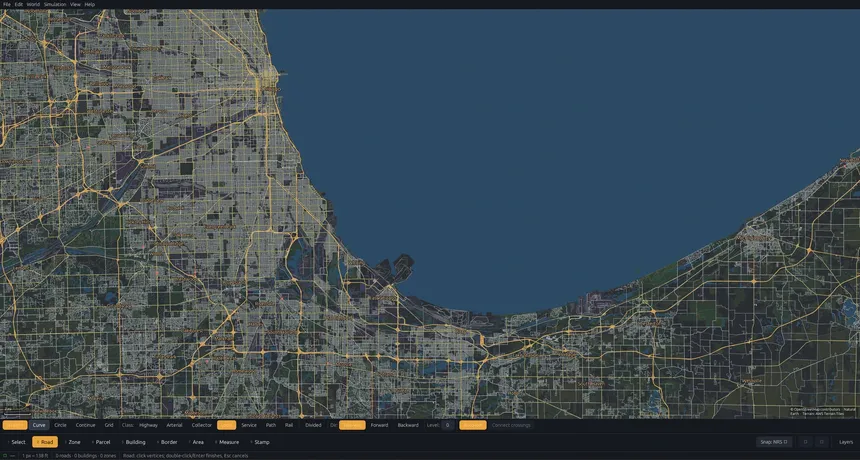Image resolution: width=860 pixels, height=460 pixels.
Task: Open the Snap settings dropdown
Action: [774, 442]
